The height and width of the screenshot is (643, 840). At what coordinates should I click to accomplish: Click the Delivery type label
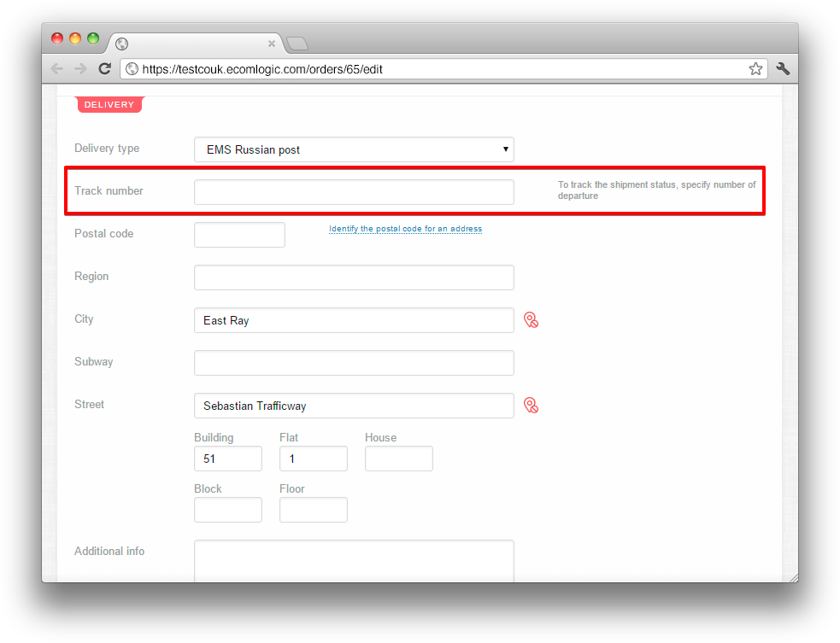pyautogui.click(x=107, y=149)
